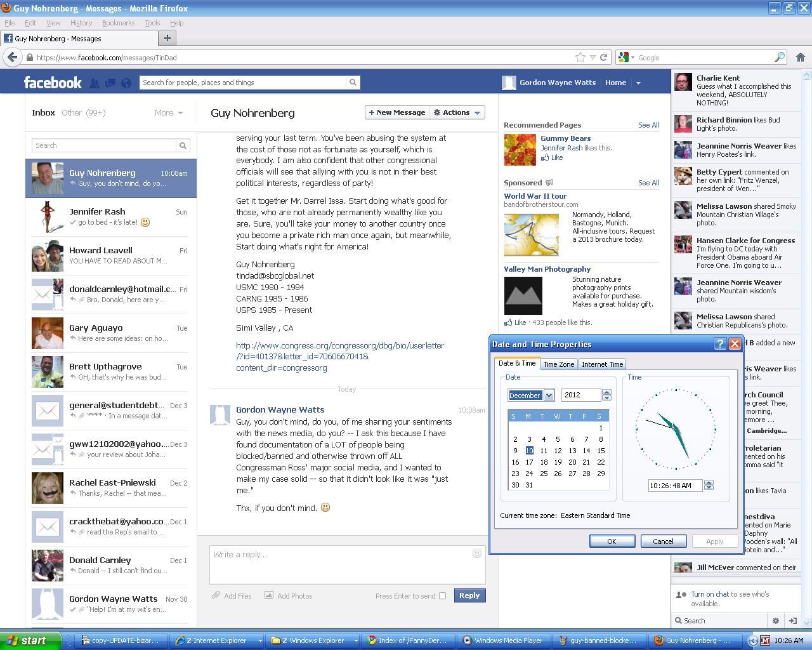The width and height of the screenshot is (812, 650).
Task: Click the Facebook logo
Action: point(53,83)
